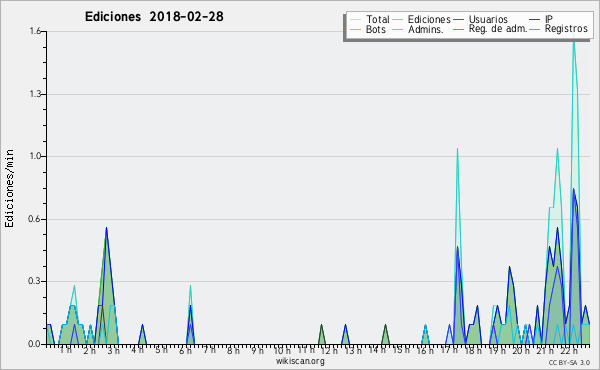The width and height of the screenshot is (600, 370).
Task: Click the Ediciones/min y-axis title
Action: (9, 188)
